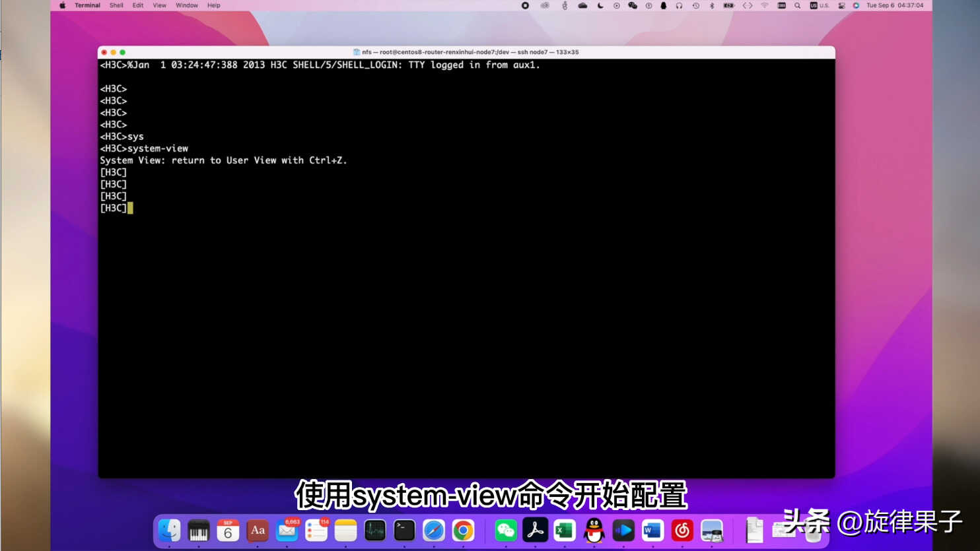980x551 pixels.
Task: Open the Shell menu
Action: pyautogui.click(x=116, y=5)
